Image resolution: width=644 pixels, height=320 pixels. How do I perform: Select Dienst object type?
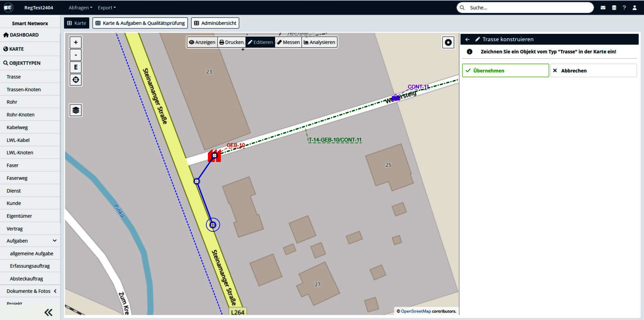30,190
